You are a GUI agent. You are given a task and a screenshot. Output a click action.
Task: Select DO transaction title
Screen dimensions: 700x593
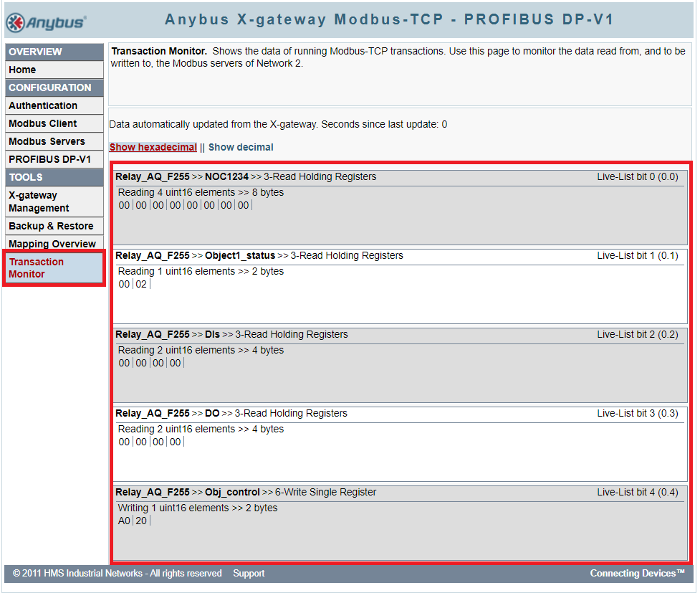click(x=212, y=413)
